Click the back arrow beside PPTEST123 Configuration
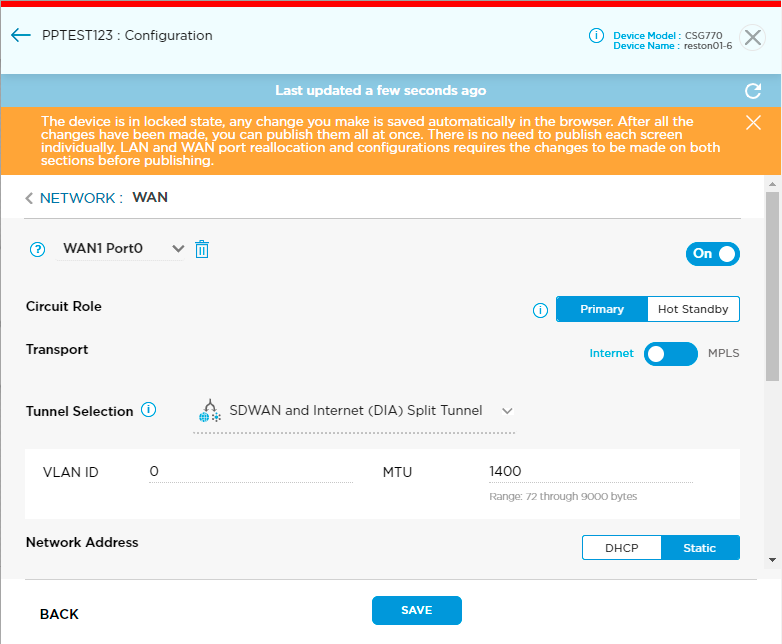The height and width of the screenshot is (644, 782). click(20, 35)
